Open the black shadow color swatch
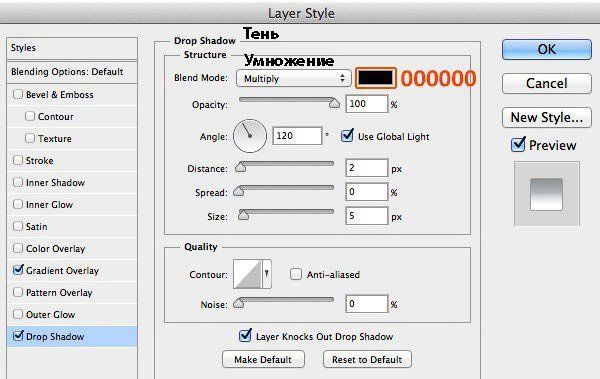This screenshot has height=379, width=600. pos(375,78)
